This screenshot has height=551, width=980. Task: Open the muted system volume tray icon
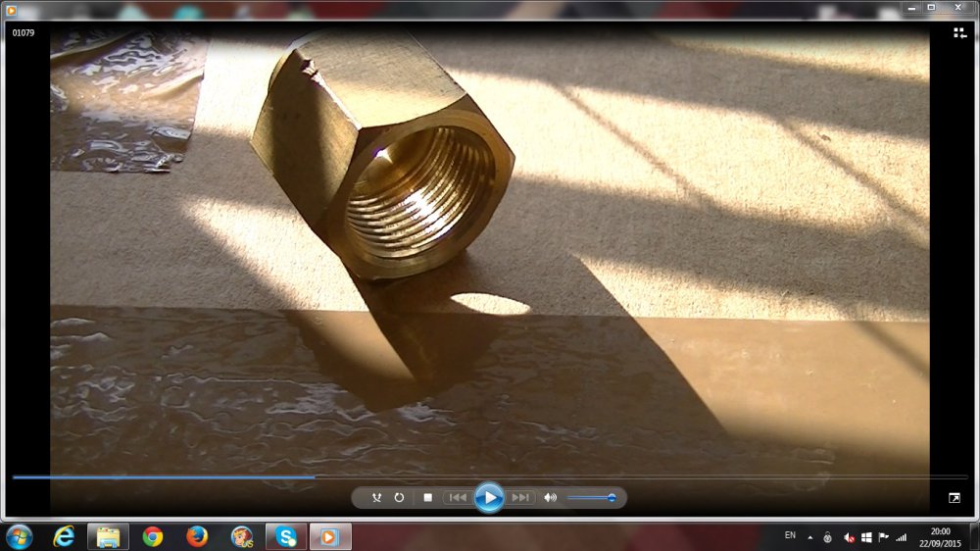tap(849, 537)
